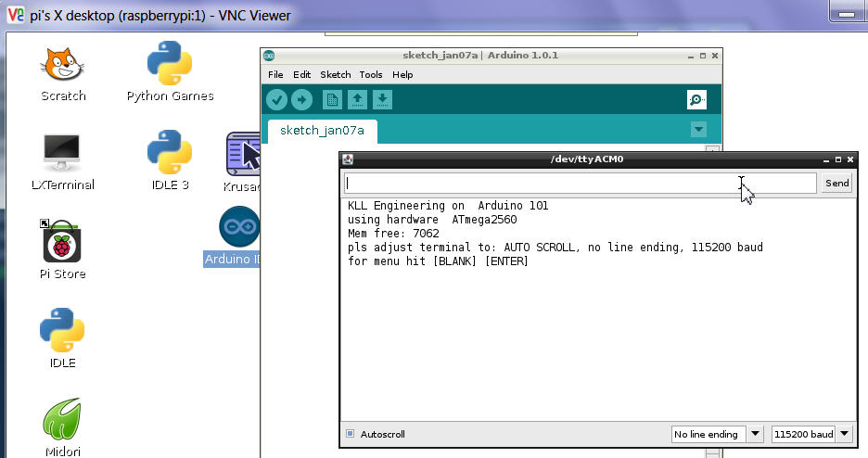Create a new sketch with New icon
This screenshot has width=868, height=458.
click(x=332, y=100)
